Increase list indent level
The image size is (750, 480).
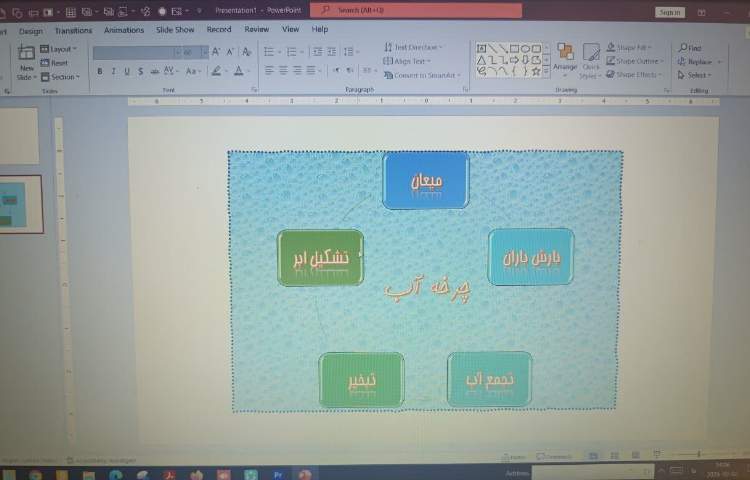(x=331, y=52)
